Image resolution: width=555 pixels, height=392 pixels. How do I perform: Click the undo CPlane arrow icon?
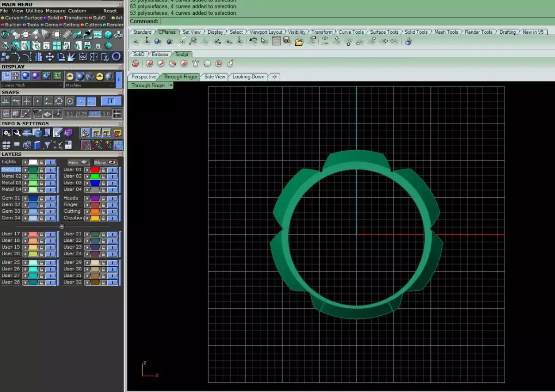coord(253,41)
